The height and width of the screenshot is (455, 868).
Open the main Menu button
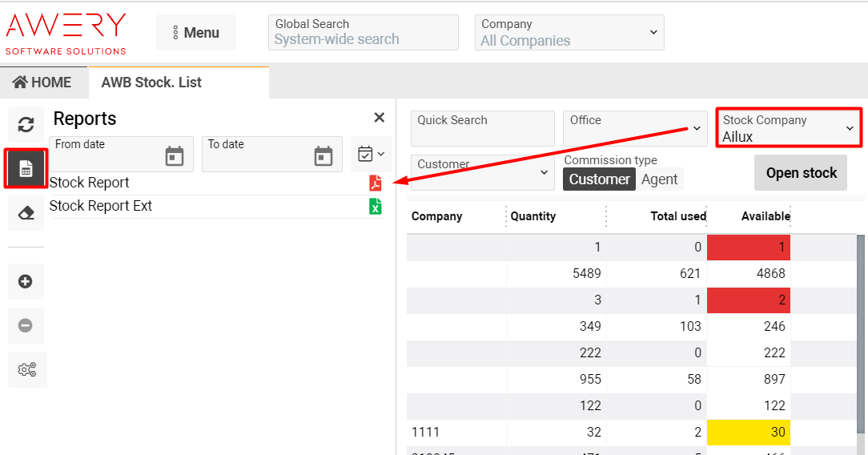pos(196,33)
